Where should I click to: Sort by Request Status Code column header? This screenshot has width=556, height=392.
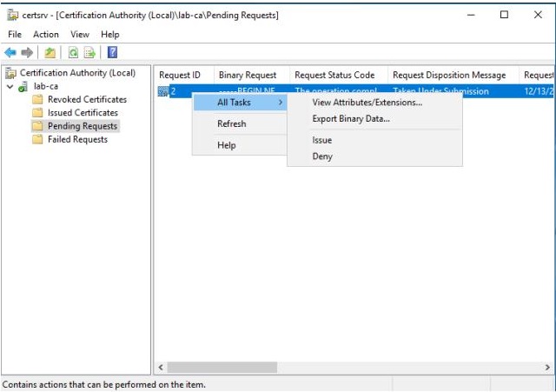pyautogui.click(x=334, y=76)
